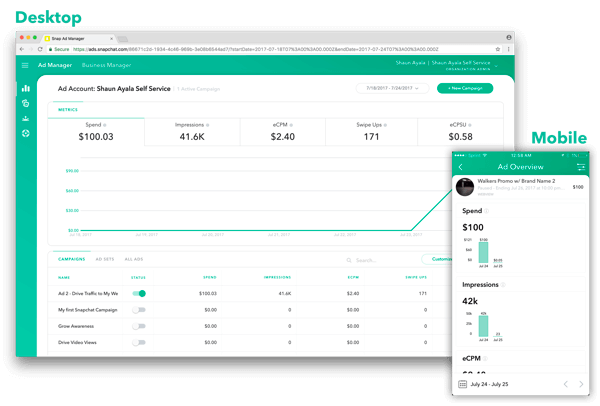Open the Ad 2 - Drive Traffic campaign name
This screenshot has width=600, height=406.
coord(88,293)
